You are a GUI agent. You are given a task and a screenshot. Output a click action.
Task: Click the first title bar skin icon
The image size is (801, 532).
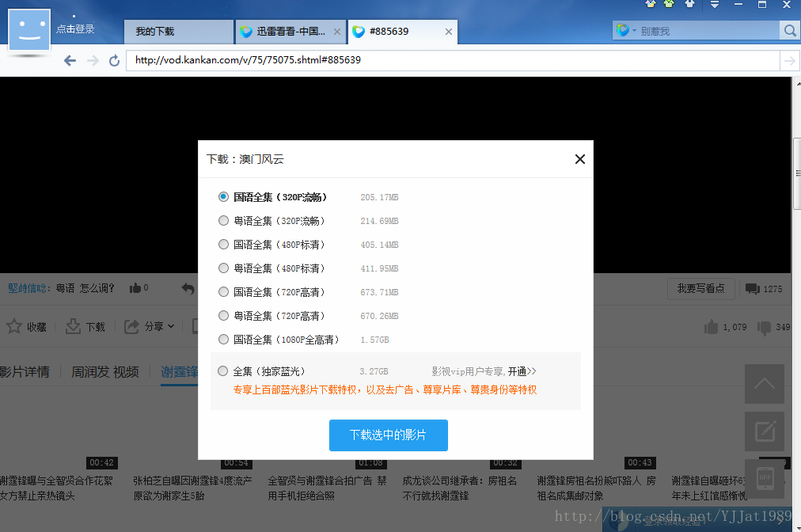[x=651, y=4]
